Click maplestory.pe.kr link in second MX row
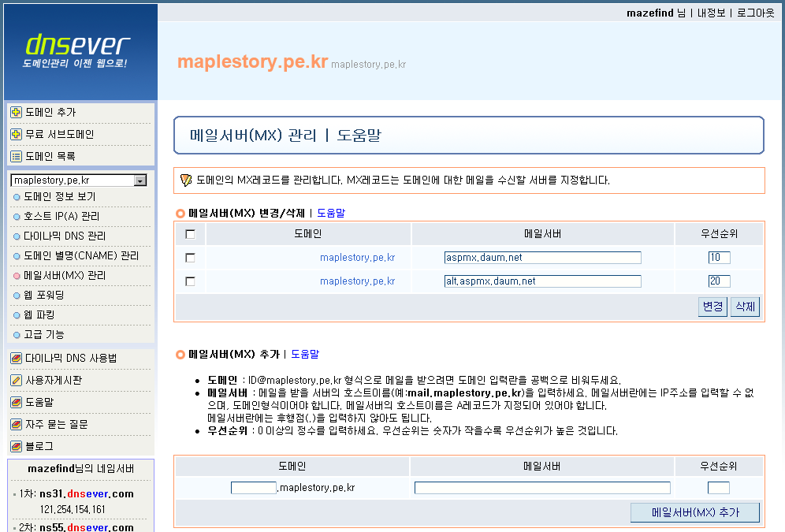 358,281
